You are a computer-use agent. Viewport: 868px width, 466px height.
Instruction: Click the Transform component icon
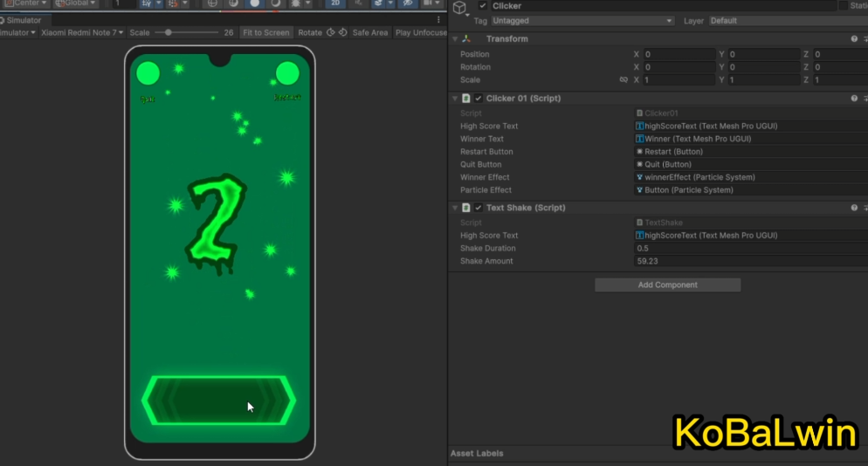point(466,38)
